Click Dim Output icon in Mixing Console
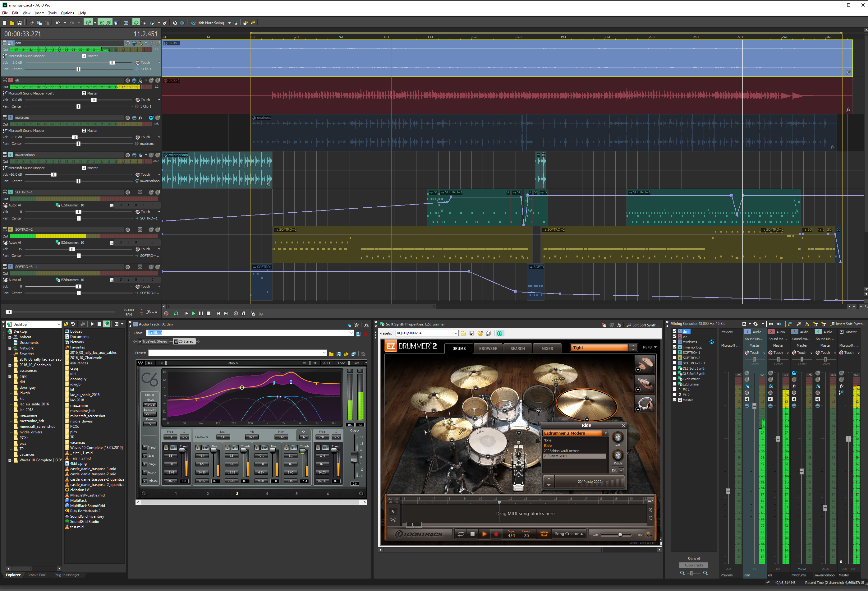868x591 pixels. pyautogui.click(x=779, y=324)
